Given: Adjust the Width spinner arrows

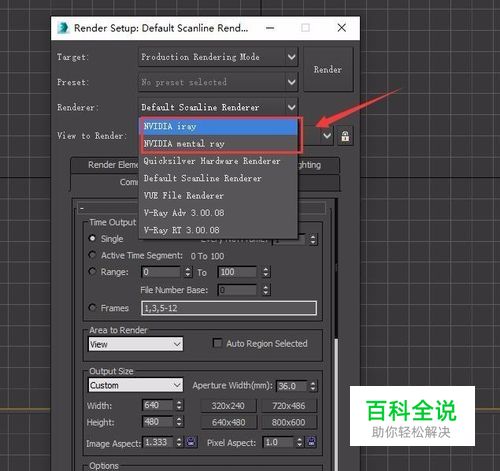Looking at the screenshot, I should [x=179, y=405].
